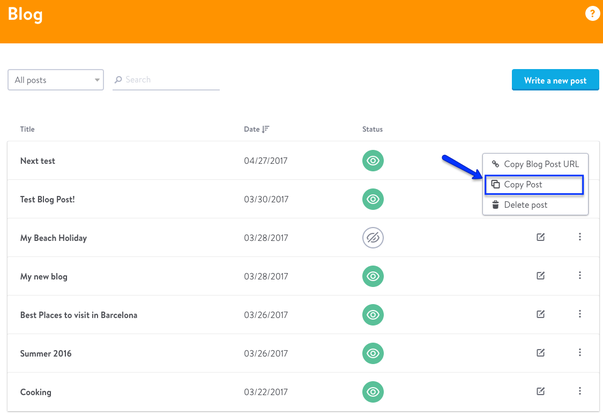Edit Best Places to visit in Barcelona

pos(540,314)
